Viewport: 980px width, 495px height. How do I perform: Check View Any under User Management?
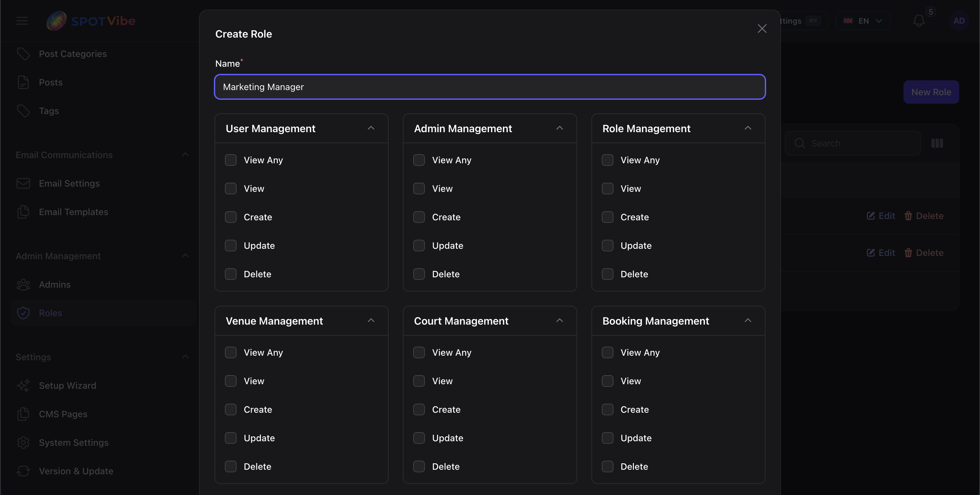tap(230, 160)
